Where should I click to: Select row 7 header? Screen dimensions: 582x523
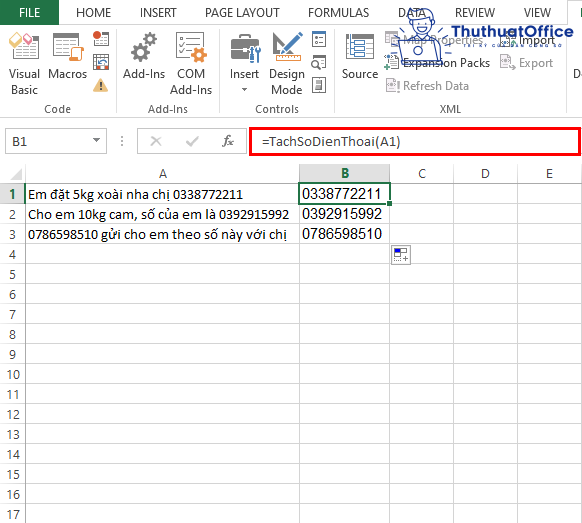[13, 314]
